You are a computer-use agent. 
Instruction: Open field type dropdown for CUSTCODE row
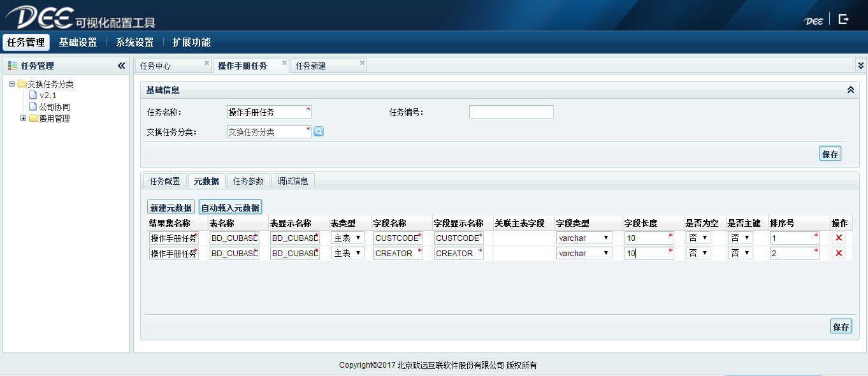tap(584, 238)
